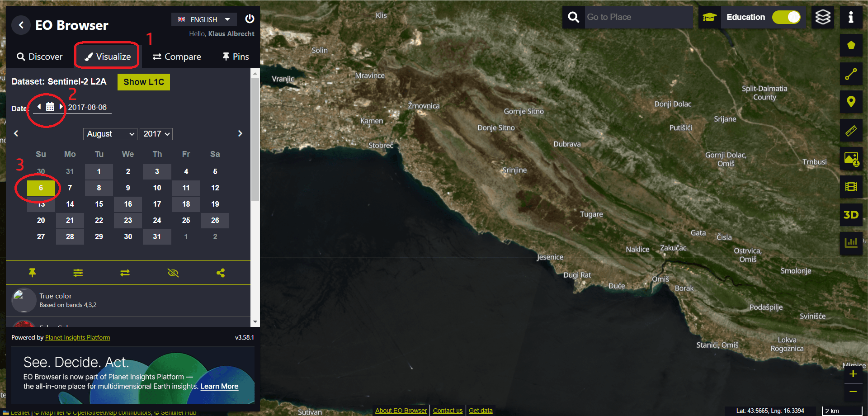Switch to the Compare tab
Screen dimensions: 868x416
click(x=177, y=57)
